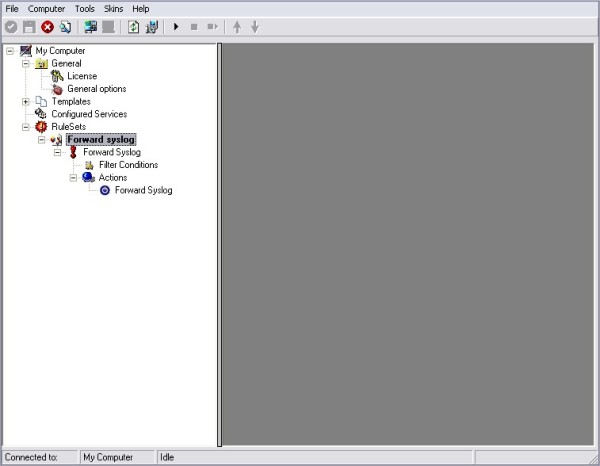Click the General folder icon
The image size is (600, 466).
(41, 64)
